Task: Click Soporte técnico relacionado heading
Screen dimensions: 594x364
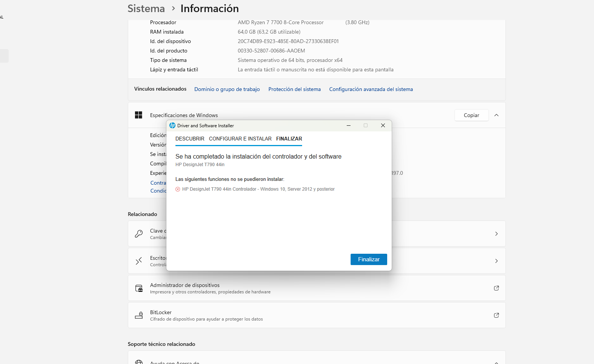Action: tap(161, 344)
